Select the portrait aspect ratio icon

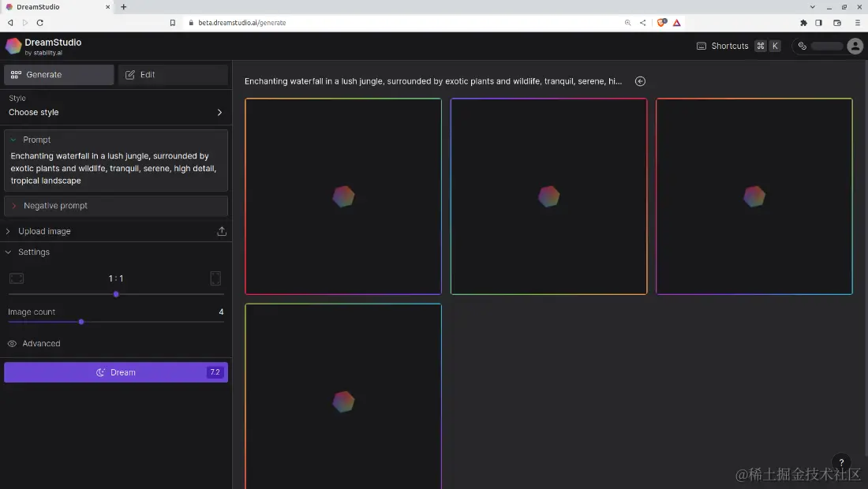click(215, 278)
